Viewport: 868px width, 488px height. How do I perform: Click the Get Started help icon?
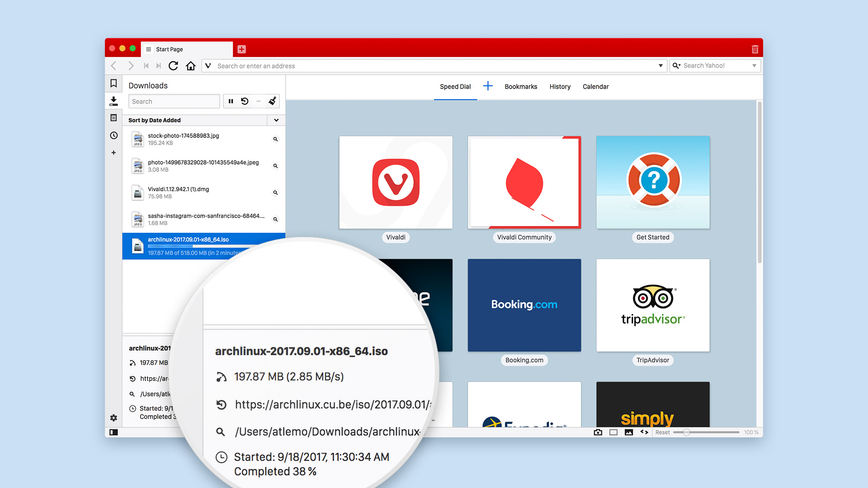pyautogui.click(x=653, y=182)
